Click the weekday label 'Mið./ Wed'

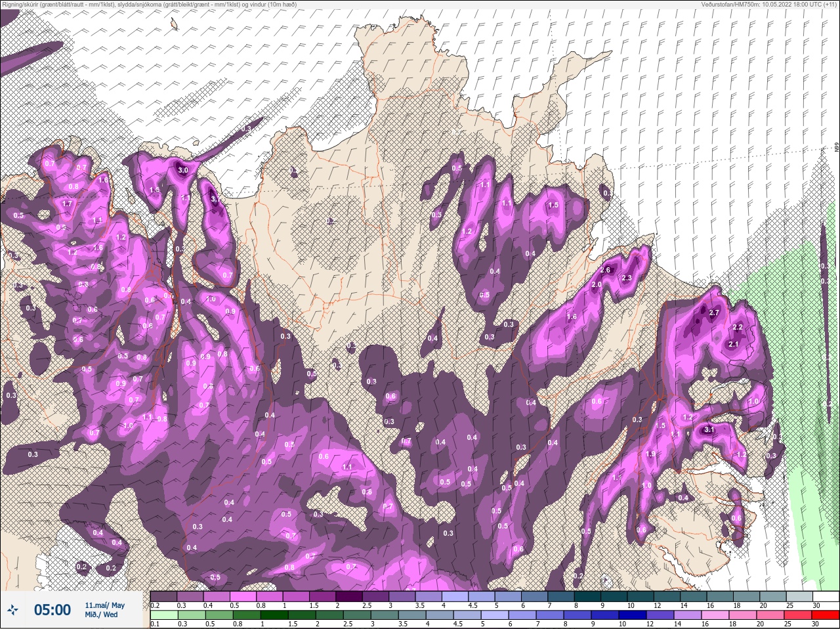[x=101, y=615]
